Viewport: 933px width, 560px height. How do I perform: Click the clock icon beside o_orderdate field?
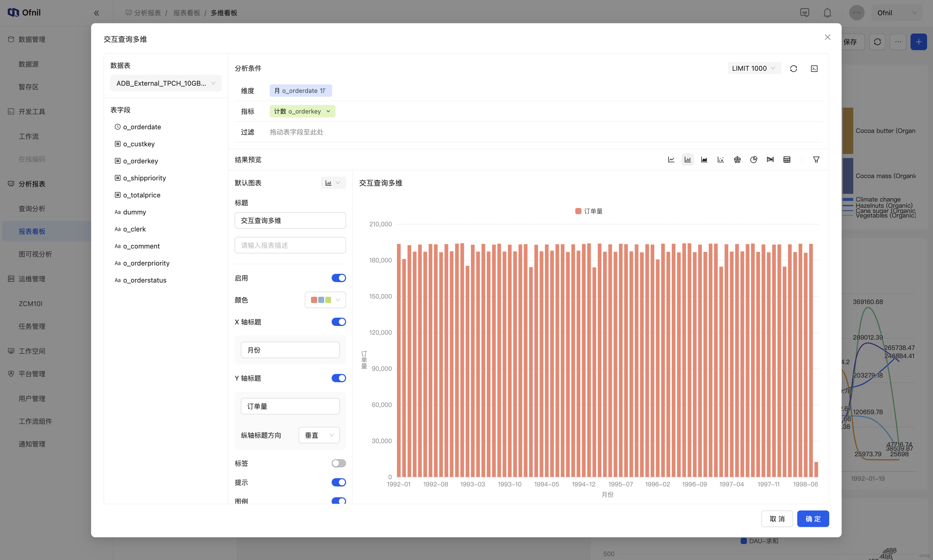coord(118,127)
